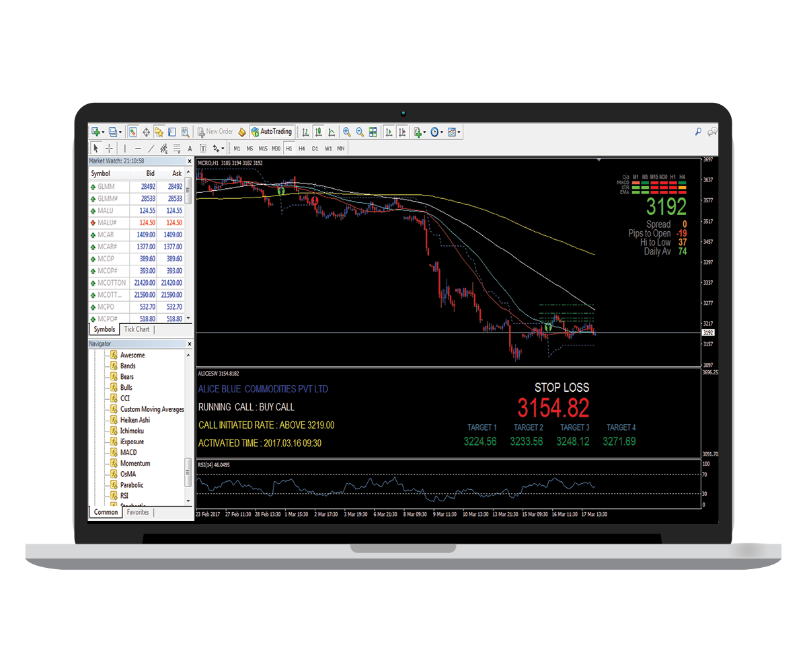807x672 pixels.
Task: Select the Fibonacci Retracement tool
Action: point(177,149)
